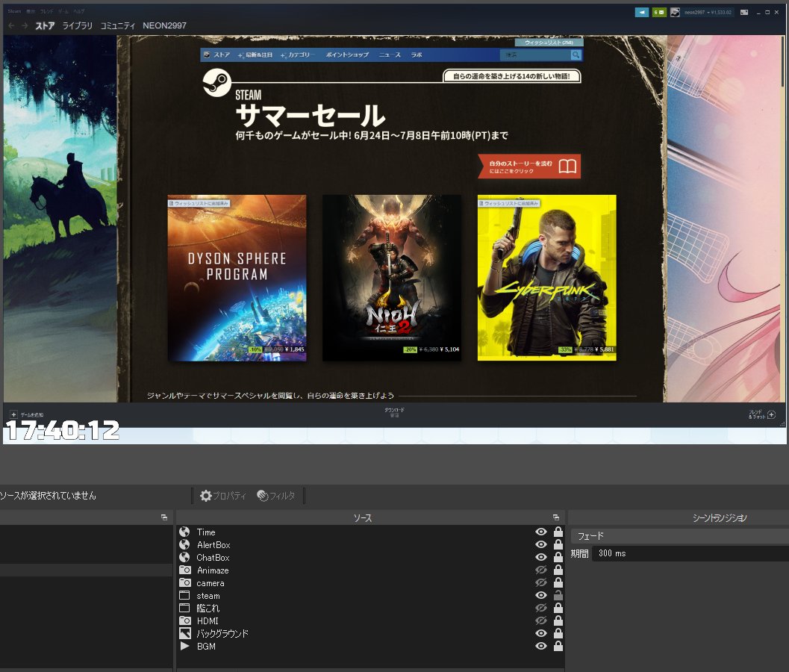The height and width of the screenshot is (672, 789).
Task: Open Steam account dropdown neon2997
Action: [x=708, y=12]
